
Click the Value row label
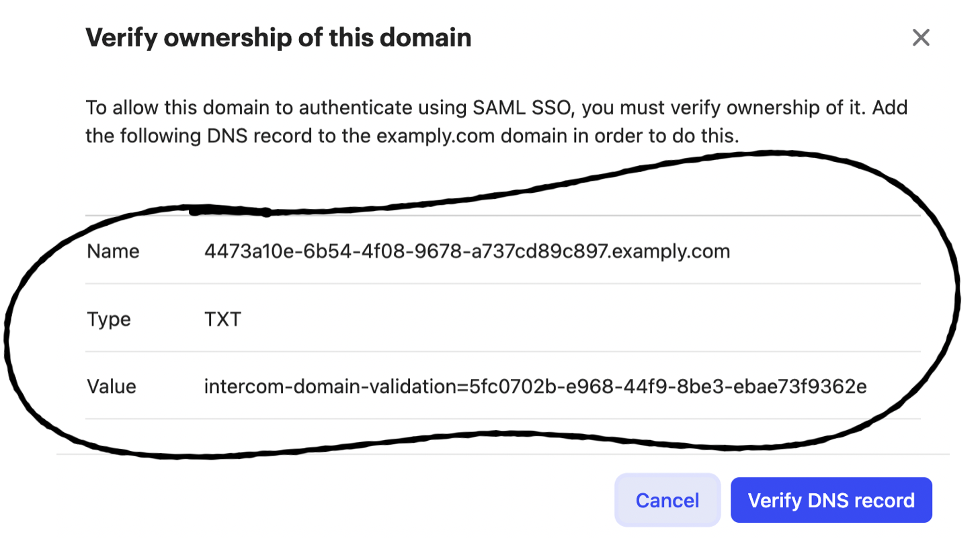(112, 386)
